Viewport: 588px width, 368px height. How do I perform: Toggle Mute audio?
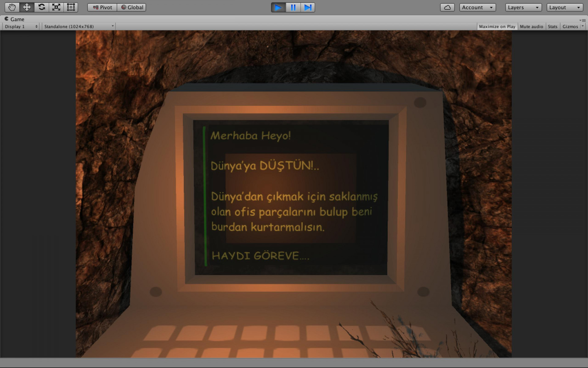(x=531, y=26)
